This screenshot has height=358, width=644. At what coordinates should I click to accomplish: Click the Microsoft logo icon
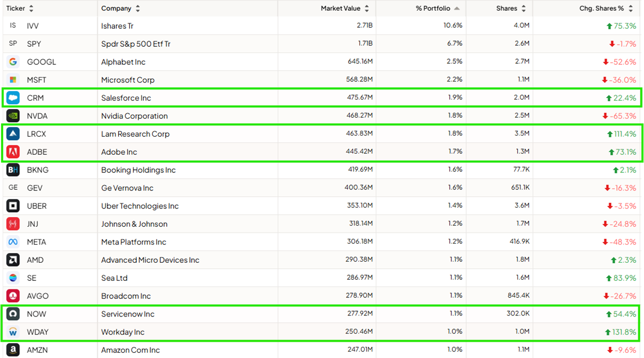pos(13,80)
